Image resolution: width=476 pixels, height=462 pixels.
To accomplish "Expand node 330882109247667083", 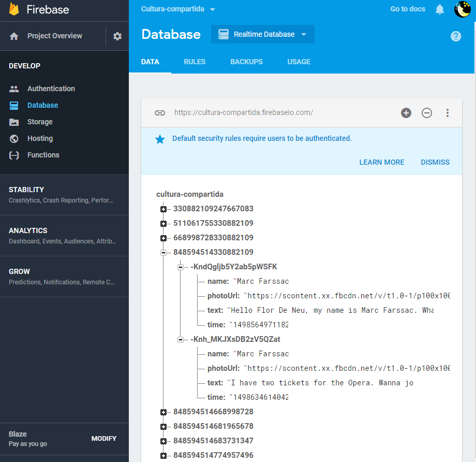I will click(x=163, y=209).
